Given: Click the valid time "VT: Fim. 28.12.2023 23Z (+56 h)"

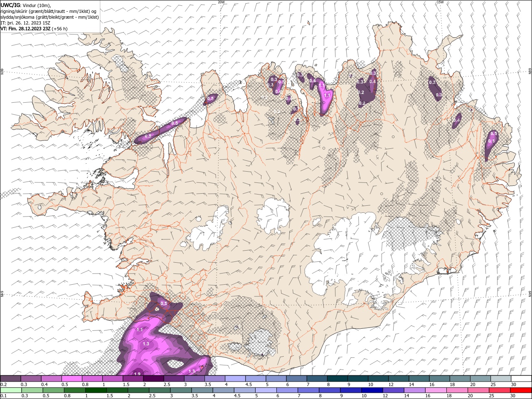Looking at the screenshot, I should tap(34, 29).
